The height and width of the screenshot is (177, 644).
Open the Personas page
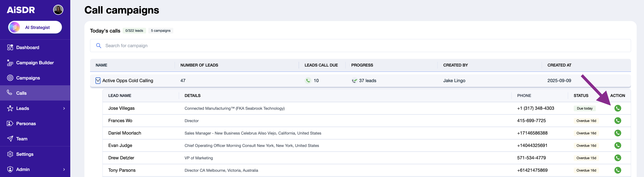26,124
